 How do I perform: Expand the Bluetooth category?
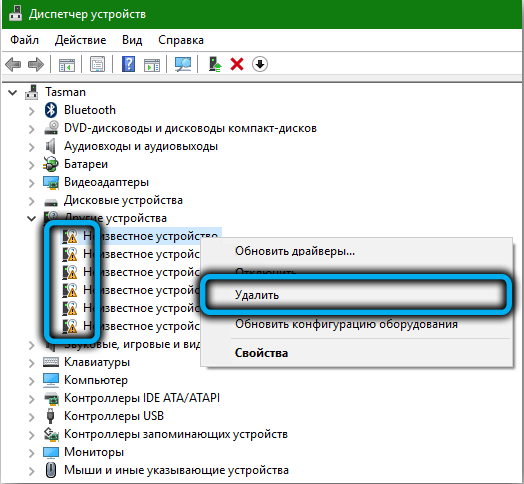[31, 111]
